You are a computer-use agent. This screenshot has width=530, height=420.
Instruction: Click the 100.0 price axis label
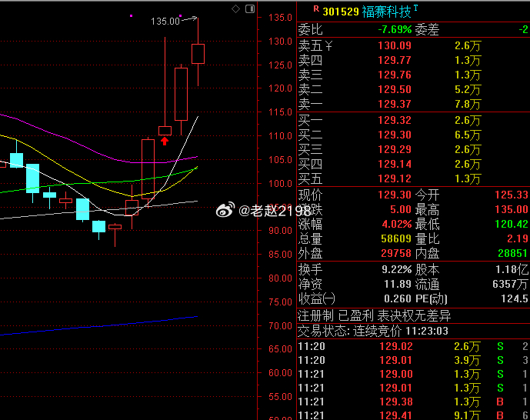[280, 184]
